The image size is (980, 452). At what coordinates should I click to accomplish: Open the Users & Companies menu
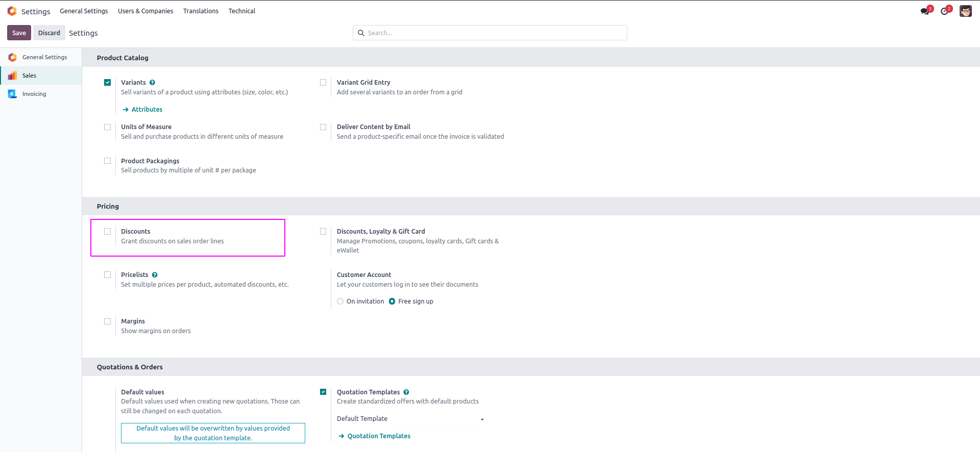pyautogui.click(x=145, y=11)
